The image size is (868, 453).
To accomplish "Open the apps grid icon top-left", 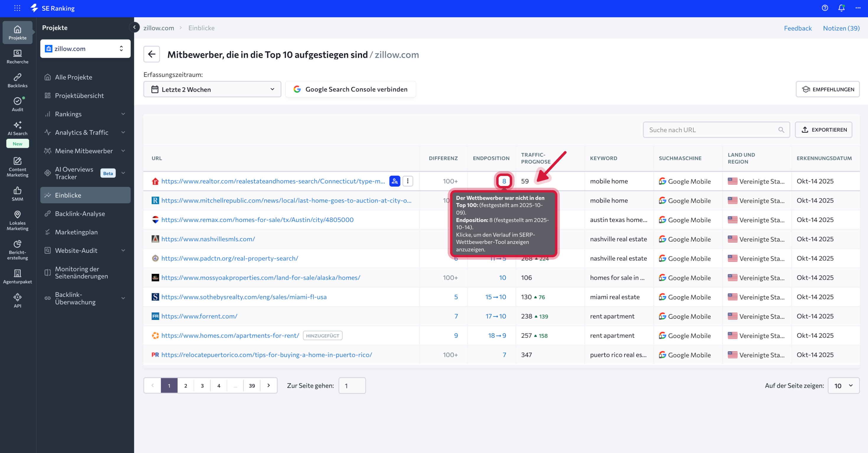I will click(x=17, y=8).
